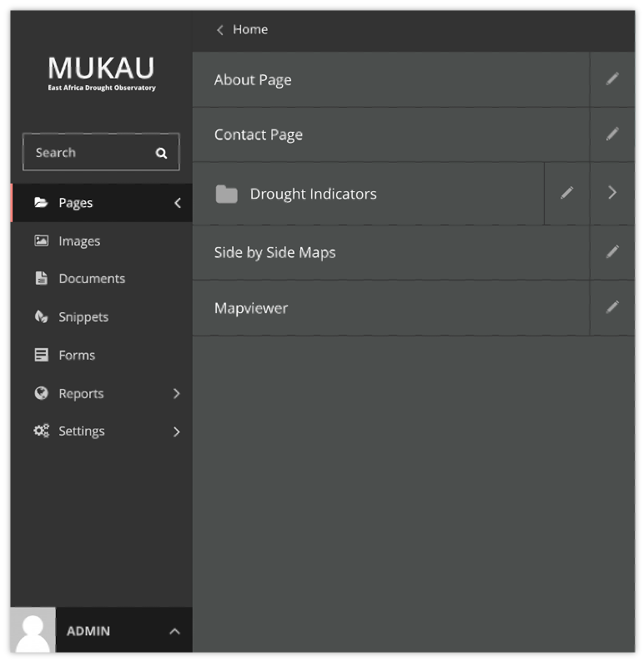Click the Documents file icon

(x=42, y=278)
